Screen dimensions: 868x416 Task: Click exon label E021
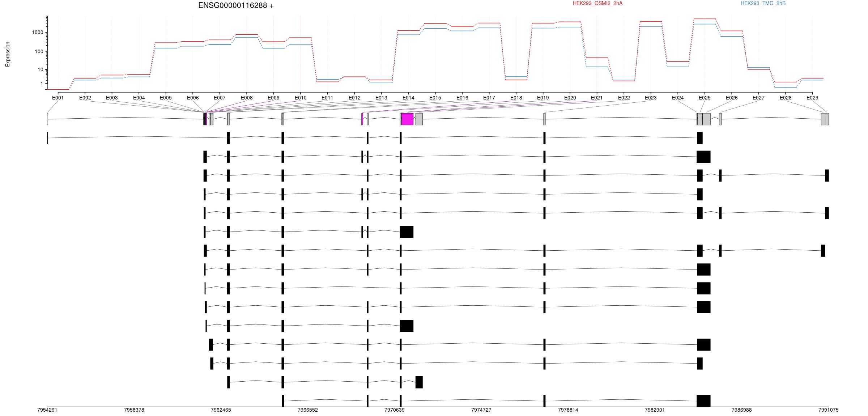click(597, 98)
